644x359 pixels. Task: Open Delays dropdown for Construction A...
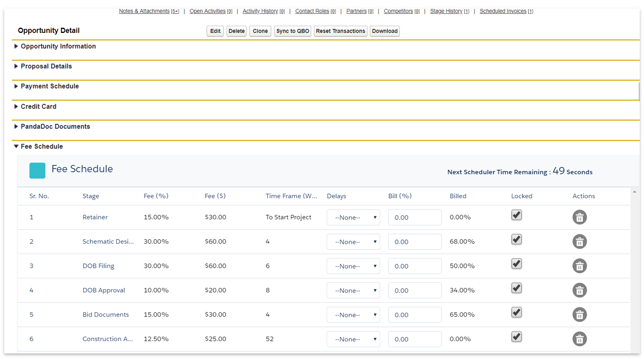[x=353, y=339]
